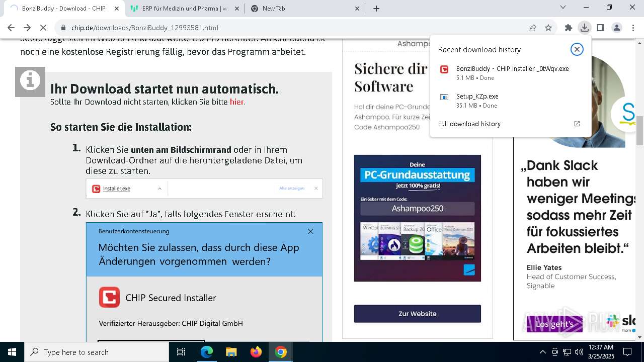This screenshot has width=644, height=362.
Task: Click the Zur Website button
Action: [x=418, y=314]
